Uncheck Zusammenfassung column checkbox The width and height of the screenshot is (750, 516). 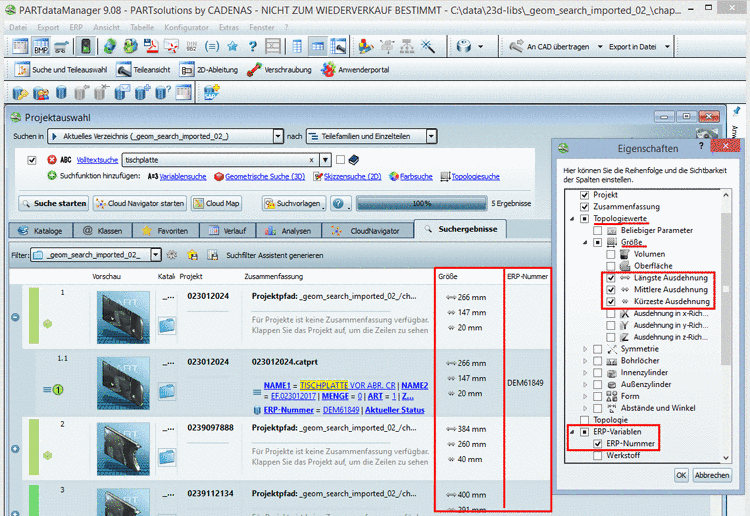584,207
